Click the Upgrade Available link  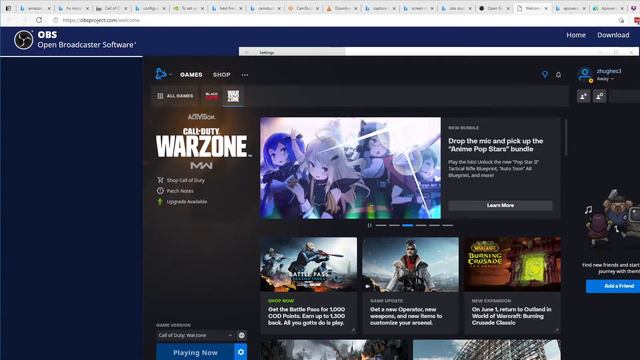tap(187, 202)
